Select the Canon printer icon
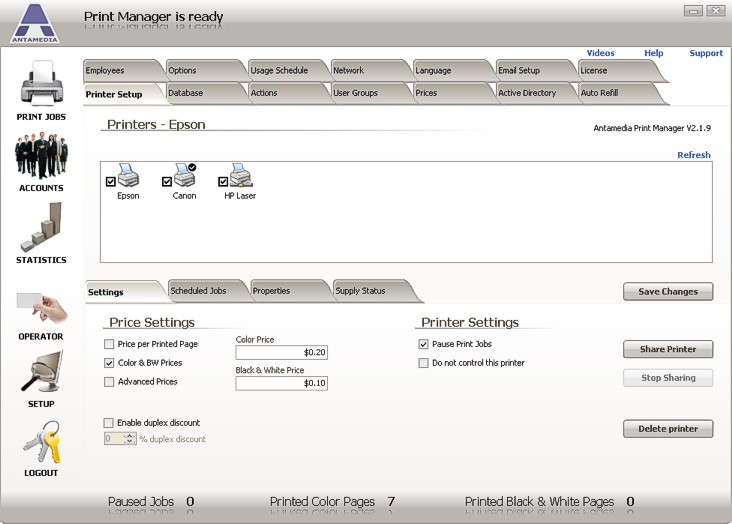The width and height of the screenshot is (732, 524). coord(185,175)
